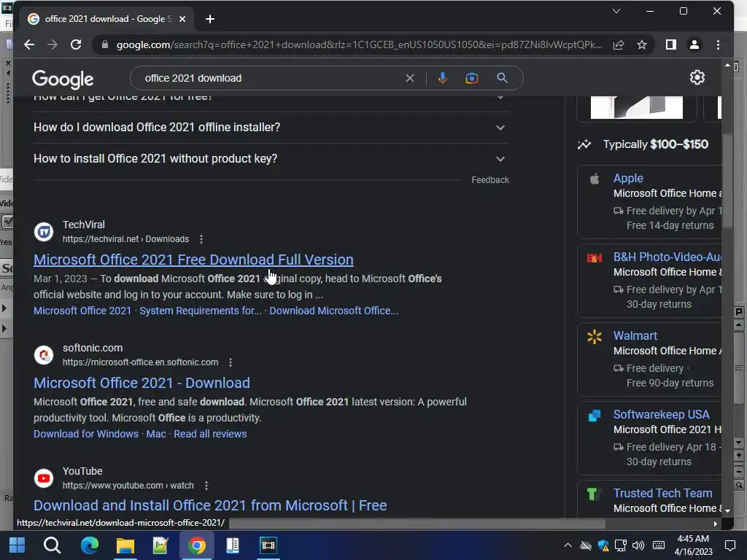Open the volume control in the tray
Screen dimensions: 747x560
point(638,545)
